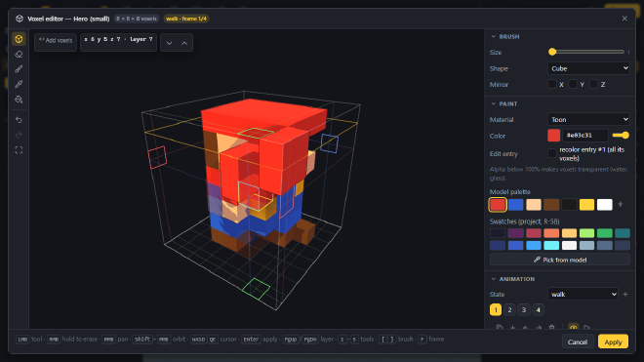Select white in Model palette
Screen dimensions: 644x362
[605, 204]
